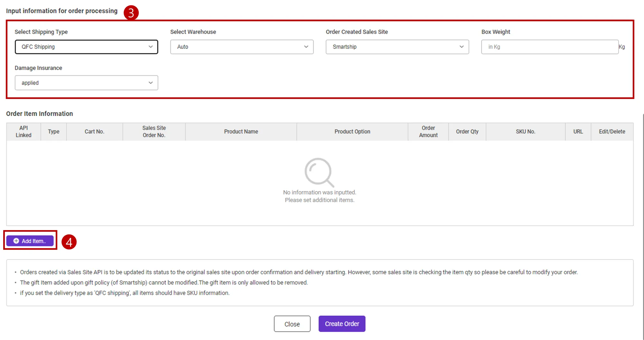Click the Order Amount column header

pyautogui.click(x=428, y=131)
